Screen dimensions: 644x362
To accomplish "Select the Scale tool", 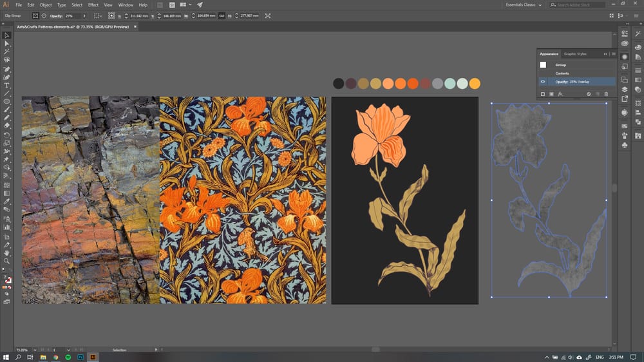I will coord(6,144).
